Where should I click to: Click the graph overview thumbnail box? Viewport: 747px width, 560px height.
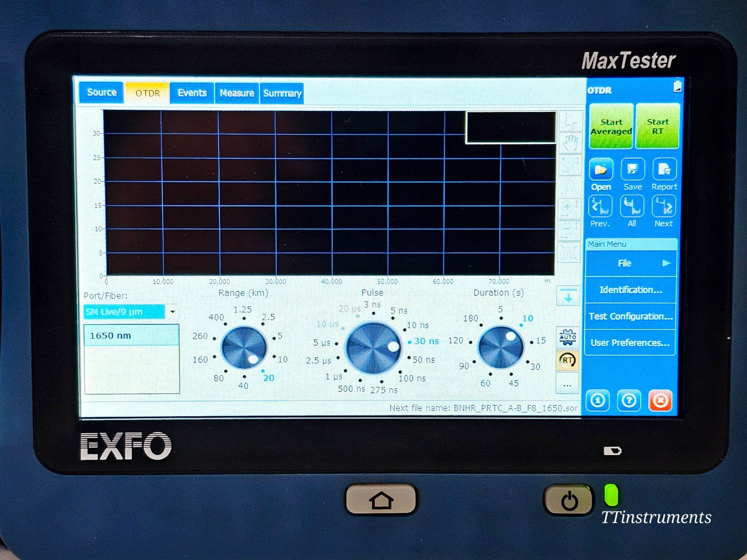(511, 127)
